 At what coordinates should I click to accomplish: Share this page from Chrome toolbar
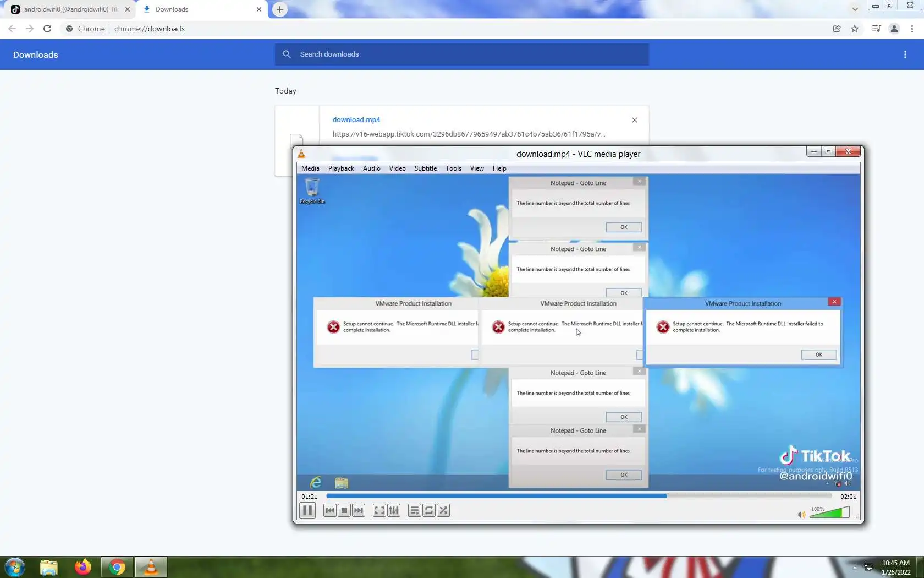[x=837, y=29]
